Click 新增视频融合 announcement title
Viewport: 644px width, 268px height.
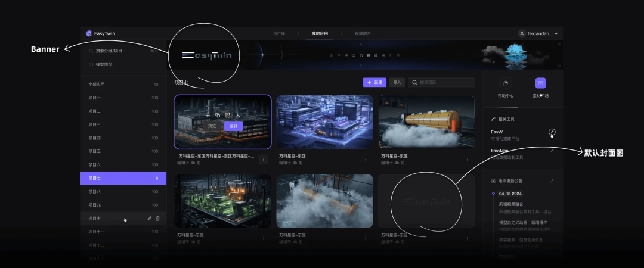(x=511, y=204)
